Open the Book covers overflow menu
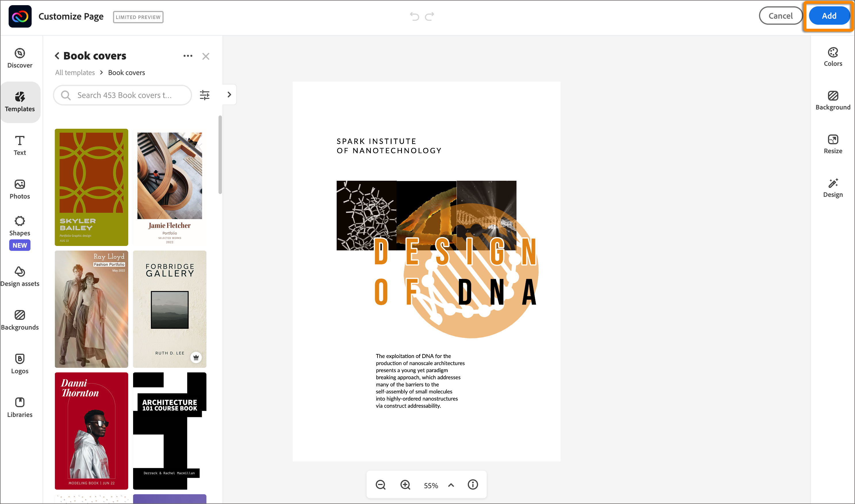Screen dimensions: 855x504 (x=187, y=56)
